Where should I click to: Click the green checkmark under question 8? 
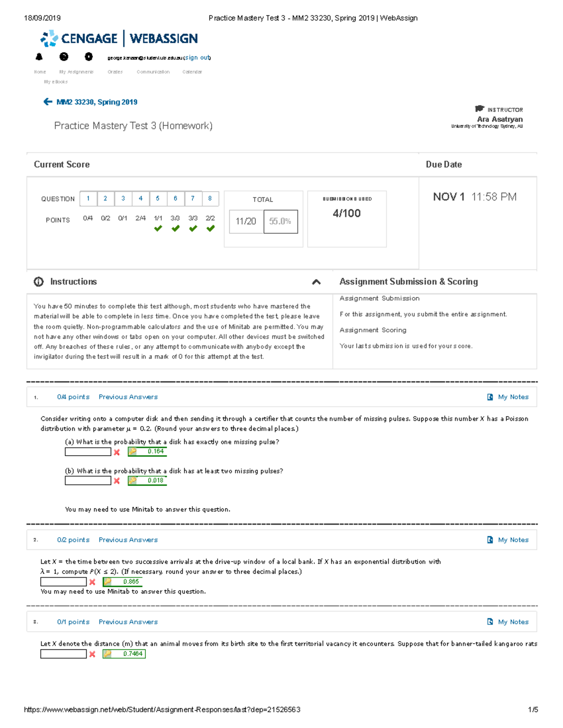pyautogui.click(x=210, y=228)
